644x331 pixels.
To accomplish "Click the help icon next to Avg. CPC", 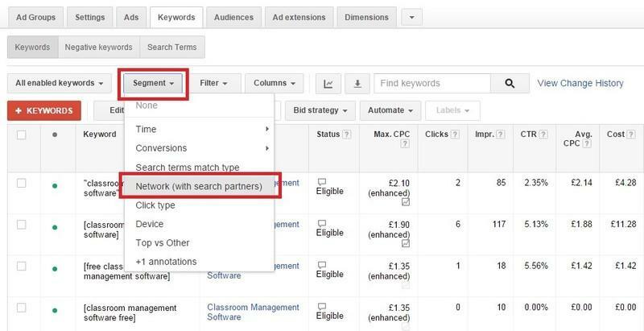I will pyautogui.click(x=587, y=143).
